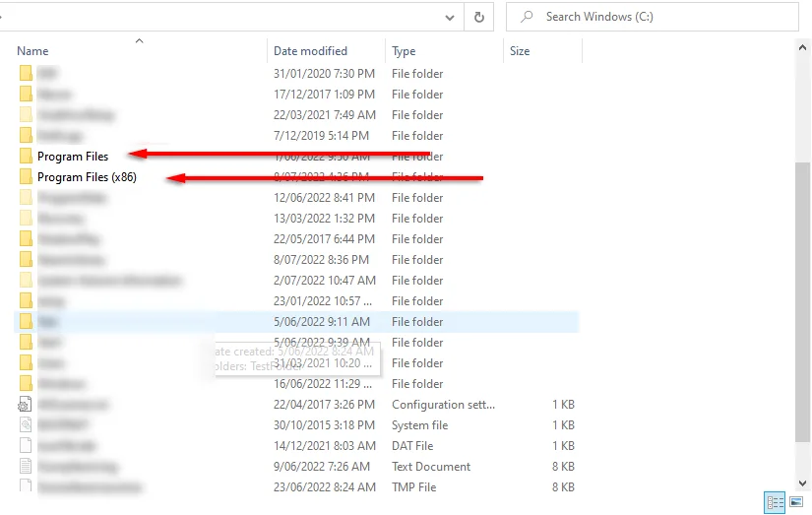This screenshot has height=515, width=812.
Task: Click the vertical scrollbar thumb
Action: (x=802, y=301)
